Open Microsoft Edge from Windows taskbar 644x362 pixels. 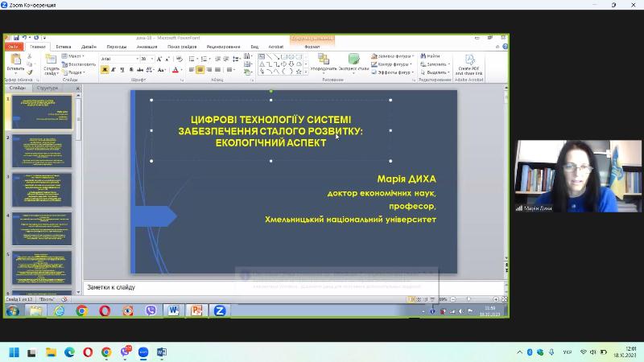pos(69,352)
